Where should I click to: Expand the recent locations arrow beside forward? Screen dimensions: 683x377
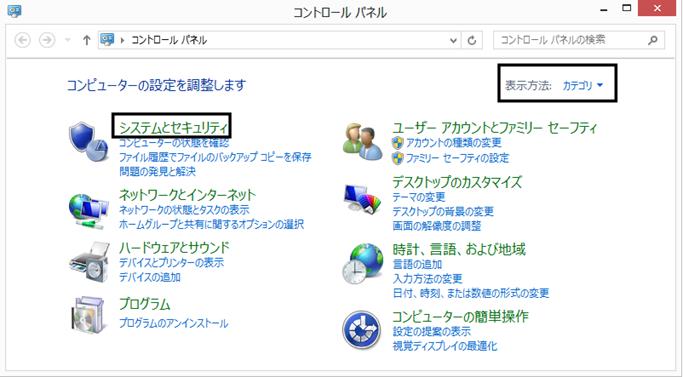[x=68, y=40]
